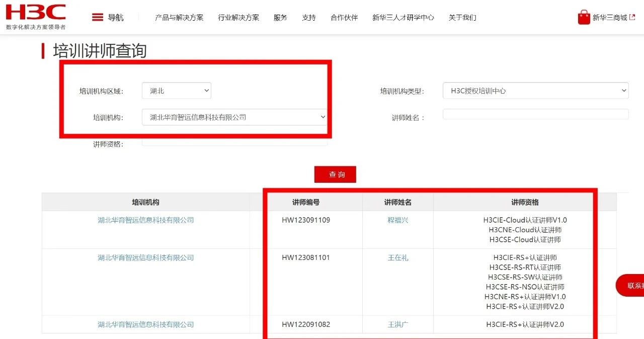Click the 讲师编号 column header
644x339 pixels.
click(306, 202)
